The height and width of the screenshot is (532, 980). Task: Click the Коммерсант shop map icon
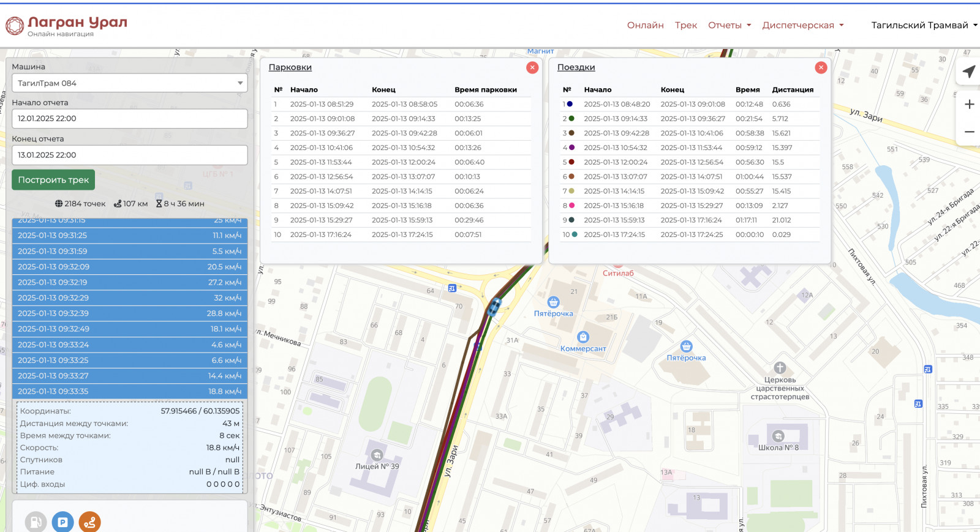(x=583, y=337)
